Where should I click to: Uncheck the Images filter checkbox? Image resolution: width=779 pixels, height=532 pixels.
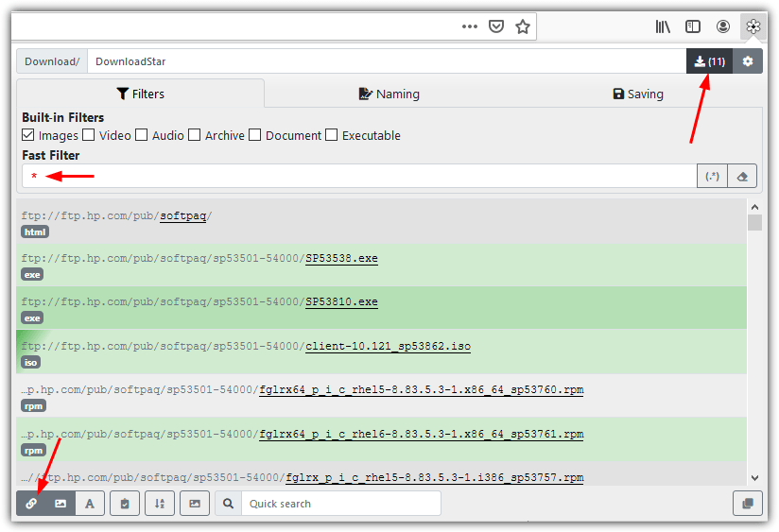28,135
